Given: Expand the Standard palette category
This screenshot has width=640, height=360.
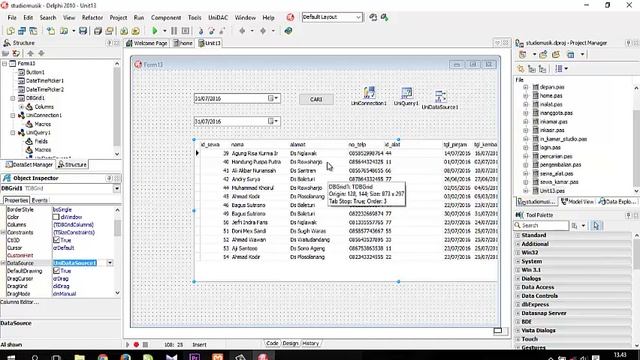Looking at the screenshot, I should pos(518,236).
